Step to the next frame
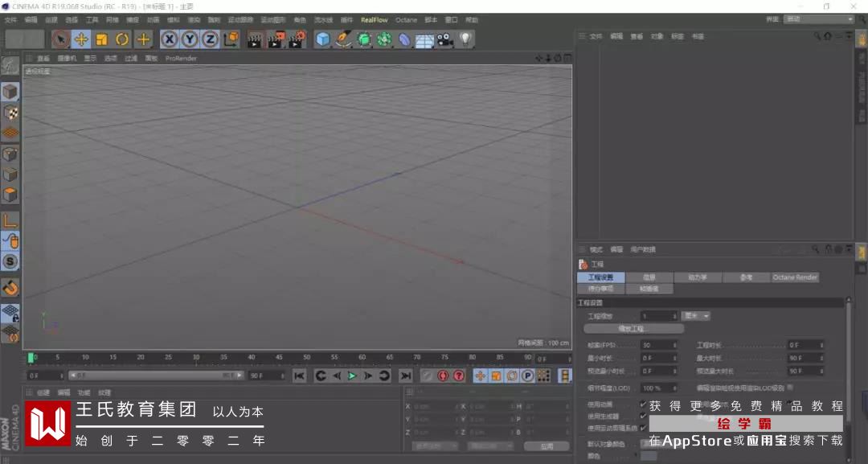Viewport: 868px width, 464px height. click(x=367, y=376)
